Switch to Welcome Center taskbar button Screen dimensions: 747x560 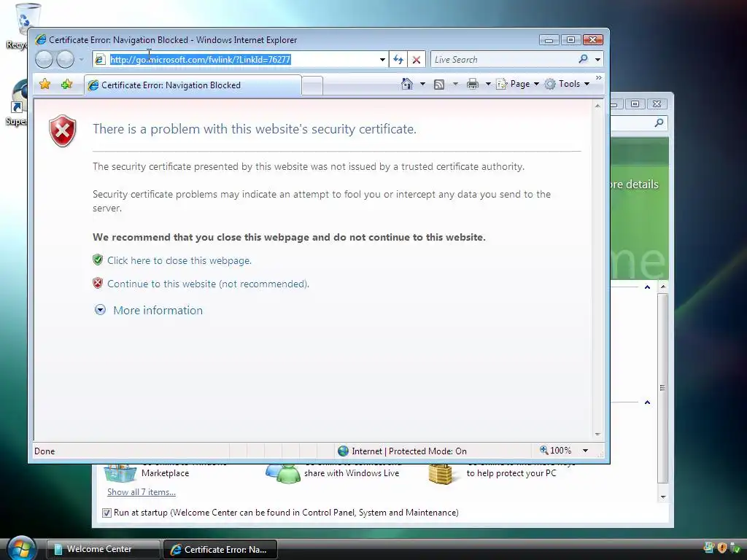click(103, 549)
